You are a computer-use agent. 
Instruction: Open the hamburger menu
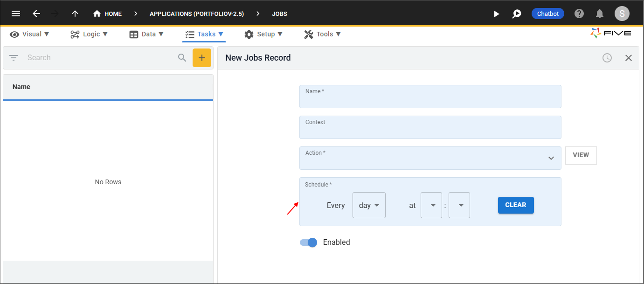(16, 14)
